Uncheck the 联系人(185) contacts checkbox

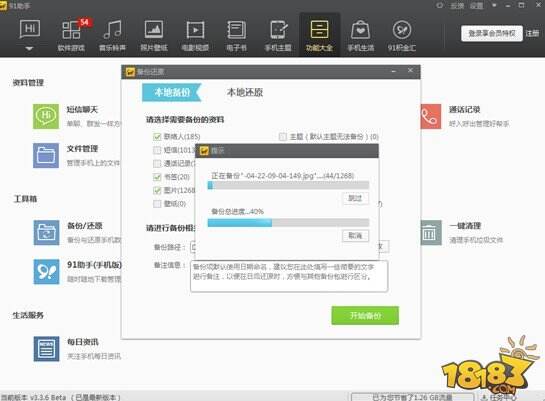click(x=157, y=137)
